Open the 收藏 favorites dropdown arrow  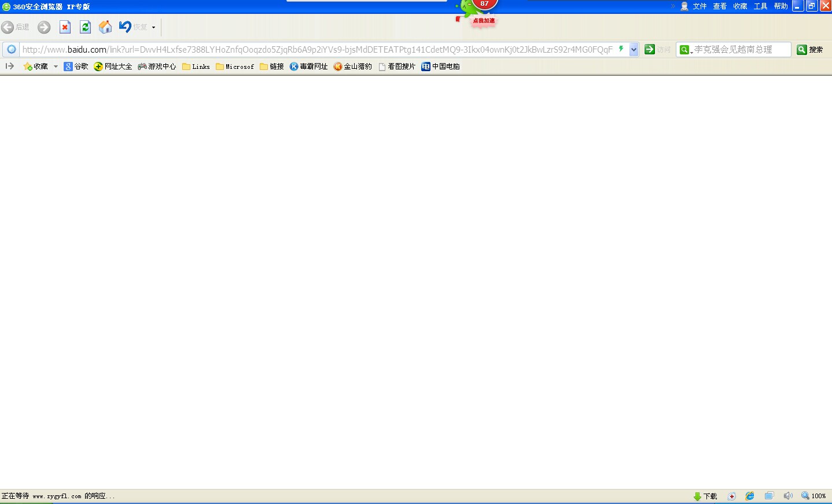56,67
